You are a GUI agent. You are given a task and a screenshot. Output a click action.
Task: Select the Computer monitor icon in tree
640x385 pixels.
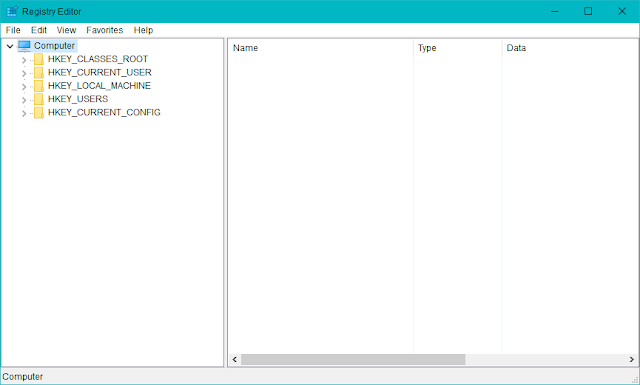(x=24, y=46)
